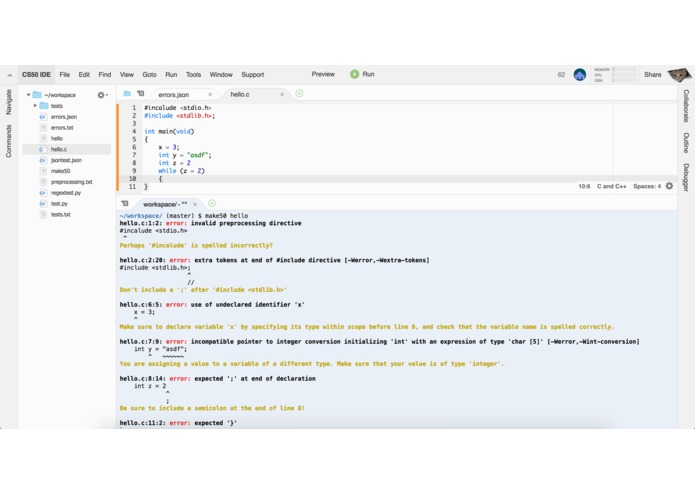This screenshot has width=695, height=494.
Task: Open the Debugger side panel
Action: tap(686, 177)
